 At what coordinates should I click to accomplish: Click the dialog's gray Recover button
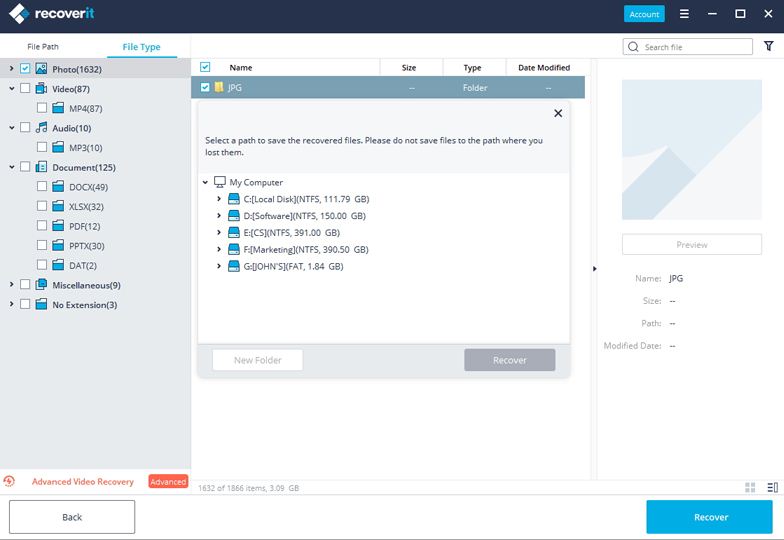click(x=510, y=360)
